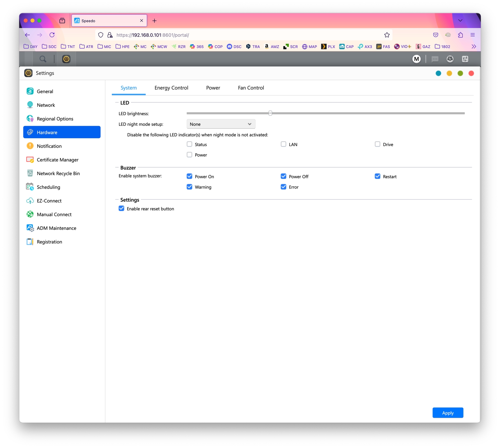Open the LED night mode setup dropdown
500x448 pixels.
click(221, 124)
